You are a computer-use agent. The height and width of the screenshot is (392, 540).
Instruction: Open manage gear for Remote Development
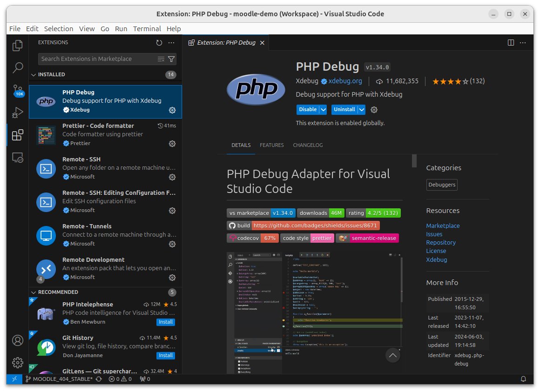[172, 278]
